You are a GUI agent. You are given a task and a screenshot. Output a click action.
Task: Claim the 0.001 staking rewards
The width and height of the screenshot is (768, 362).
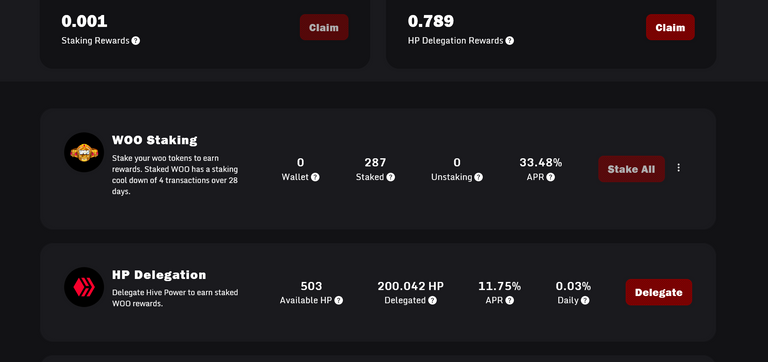pyautogui.click(x=324, y=27)
